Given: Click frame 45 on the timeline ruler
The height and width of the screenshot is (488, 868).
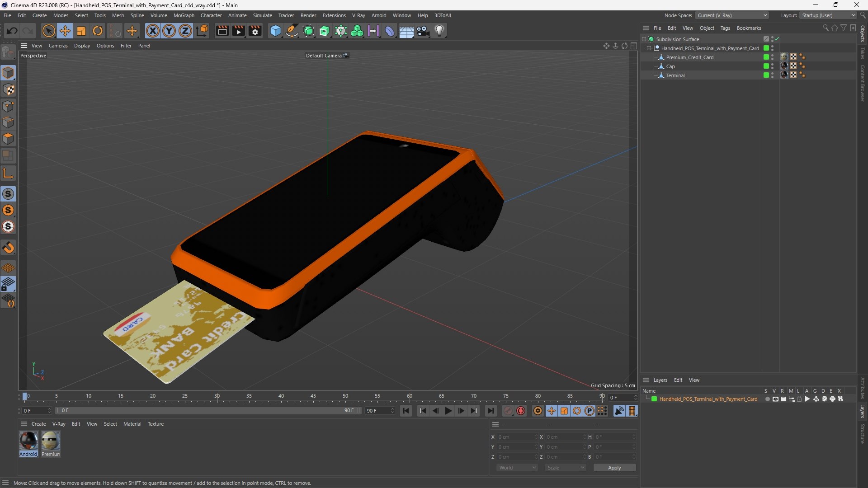Looking at the screenshot, I should click(313, 396).
